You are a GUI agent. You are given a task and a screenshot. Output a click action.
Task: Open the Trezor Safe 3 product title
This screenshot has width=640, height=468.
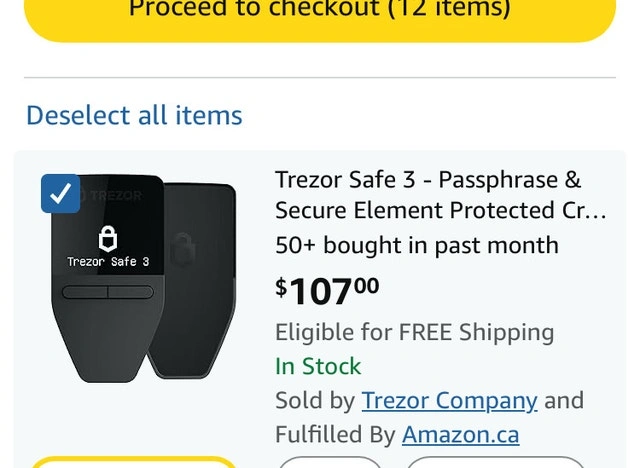click(441, 195)
